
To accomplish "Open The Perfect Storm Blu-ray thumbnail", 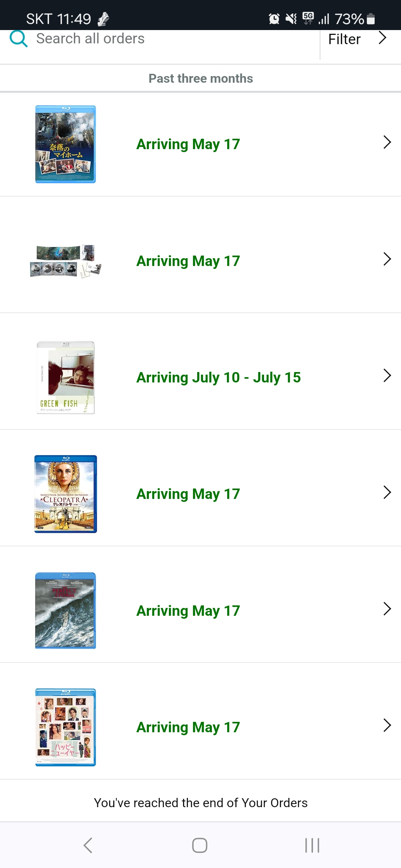I will [x=65, y=611].
